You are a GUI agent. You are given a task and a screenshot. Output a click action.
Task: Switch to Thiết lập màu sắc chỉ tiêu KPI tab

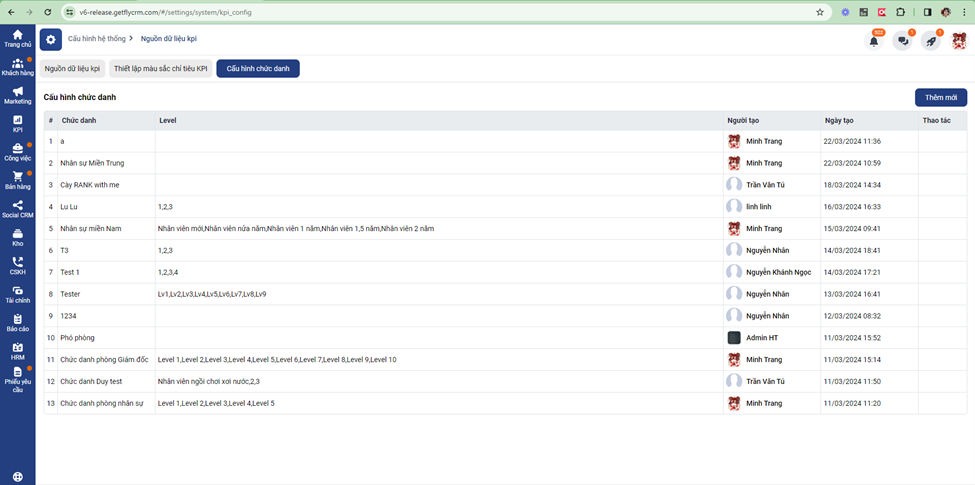161,69
